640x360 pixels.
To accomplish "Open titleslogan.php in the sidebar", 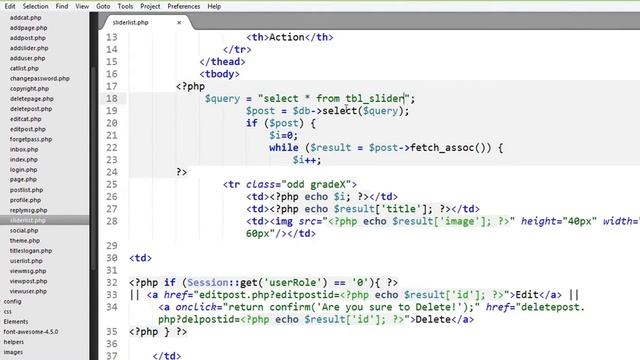I will pyautogui.click(x=31, y=251).
